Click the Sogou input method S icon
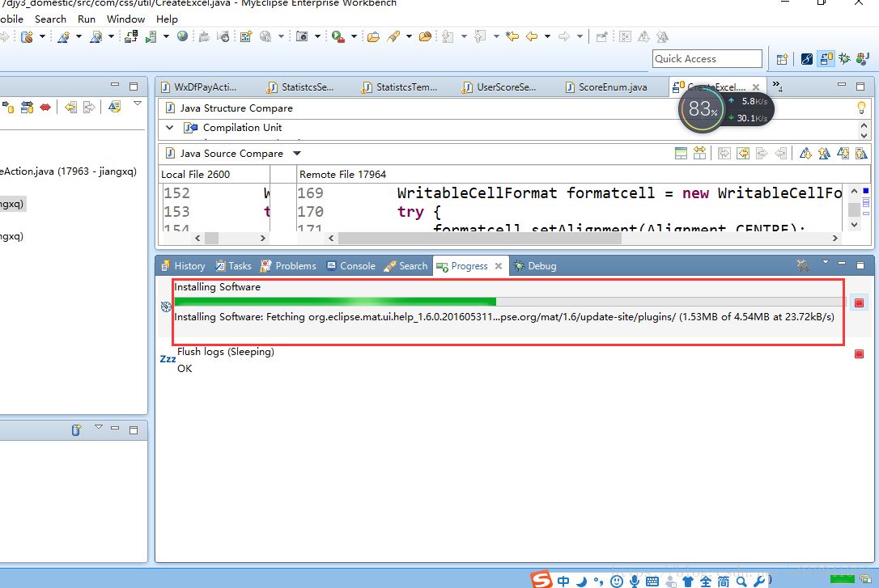879x588 pixels. 541,580
